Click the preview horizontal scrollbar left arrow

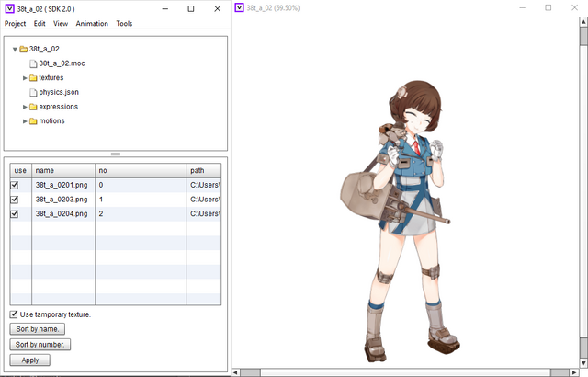[x=235, y=372]
